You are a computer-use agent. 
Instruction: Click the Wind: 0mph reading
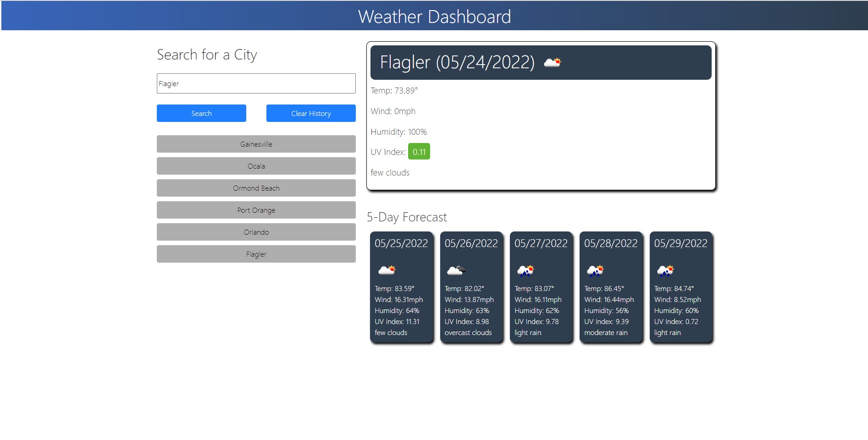(393, 111)
